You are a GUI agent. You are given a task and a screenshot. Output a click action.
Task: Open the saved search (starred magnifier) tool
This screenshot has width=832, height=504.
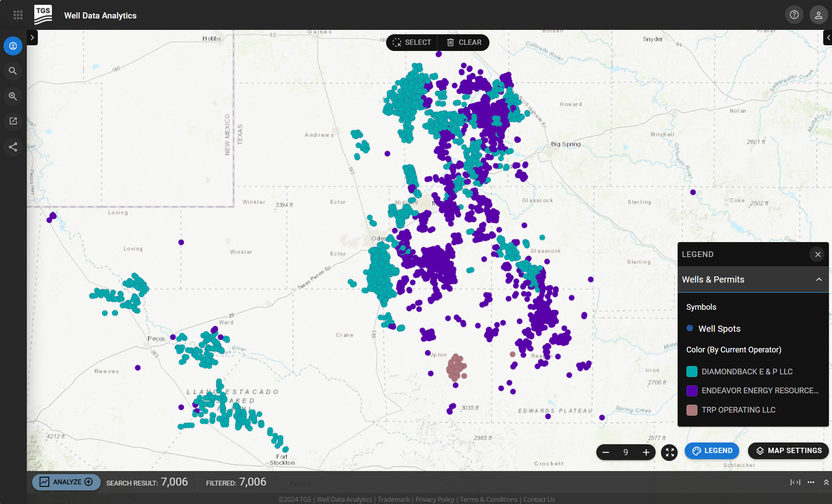point(13,96)
